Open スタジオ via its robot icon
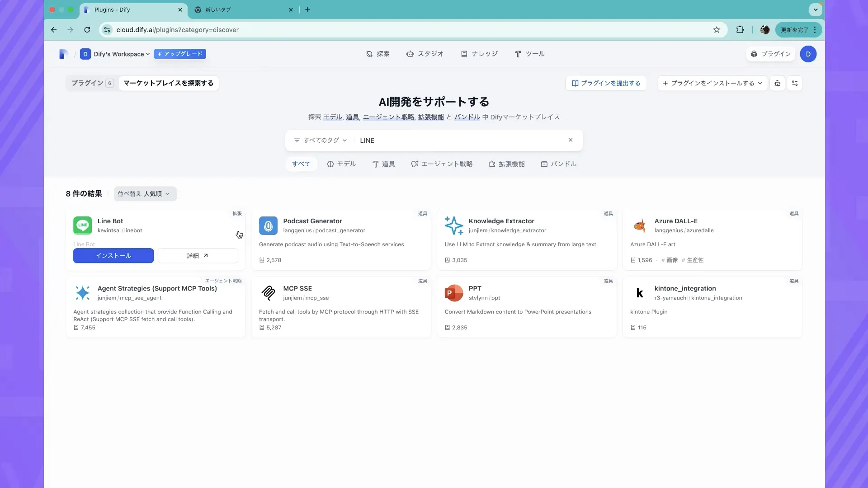 click(410, 54)
